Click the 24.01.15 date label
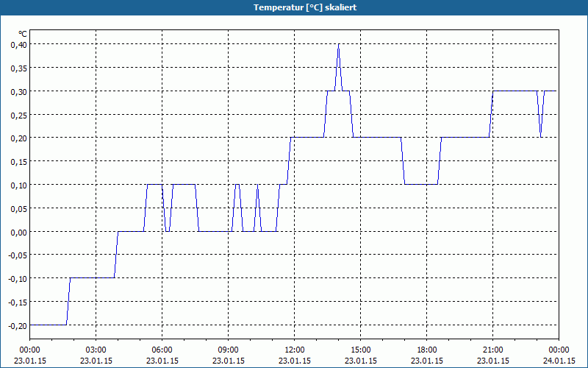The image size is (588, 368). (559, 361)
